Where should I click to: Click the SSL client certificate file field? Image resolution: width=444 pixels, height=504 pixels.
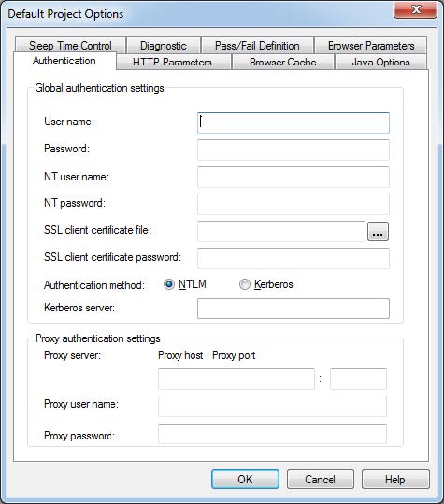point(281,231)
